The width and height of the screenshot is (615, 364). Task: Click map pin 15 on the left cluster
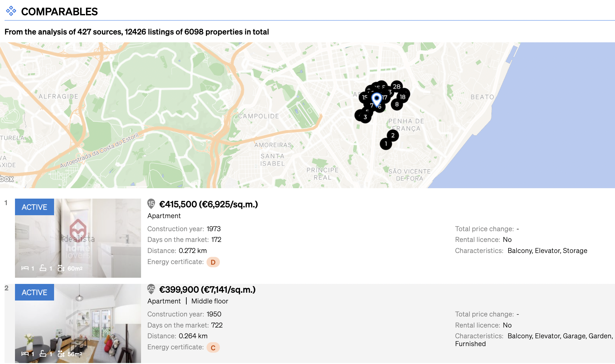pos(364,97)
